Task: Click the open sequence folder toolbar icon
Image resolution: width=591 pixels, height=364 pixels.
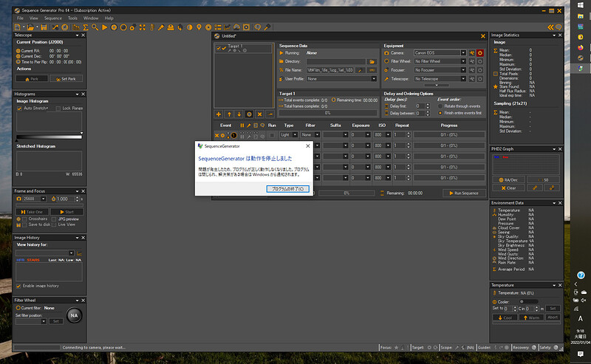Action: click(30, 27)
